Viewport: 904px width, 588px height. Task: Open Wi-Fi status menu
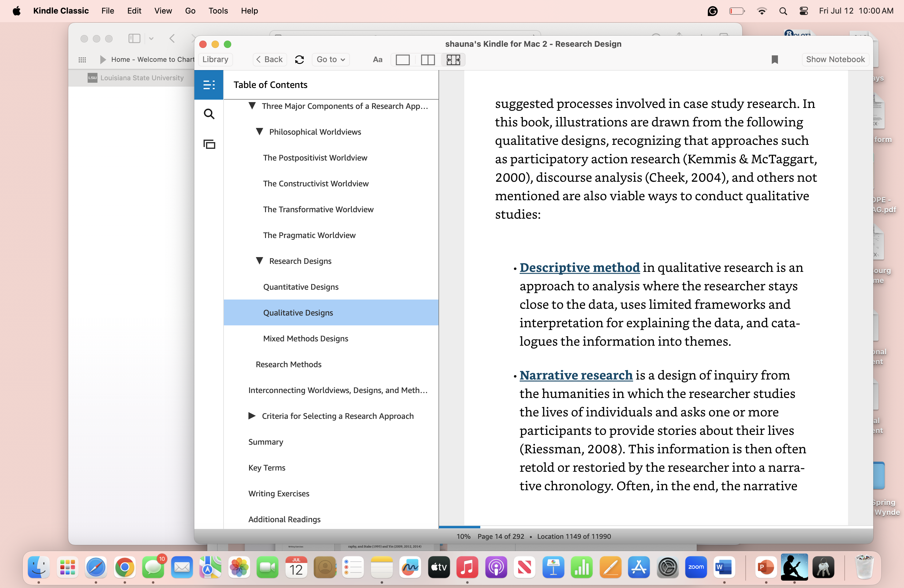pos(761,11)
